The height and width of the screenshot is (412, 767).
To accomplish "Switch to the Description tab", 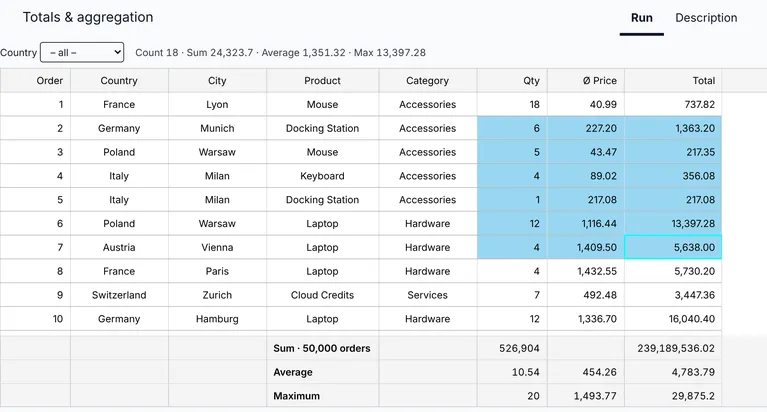I will (706, 18).
